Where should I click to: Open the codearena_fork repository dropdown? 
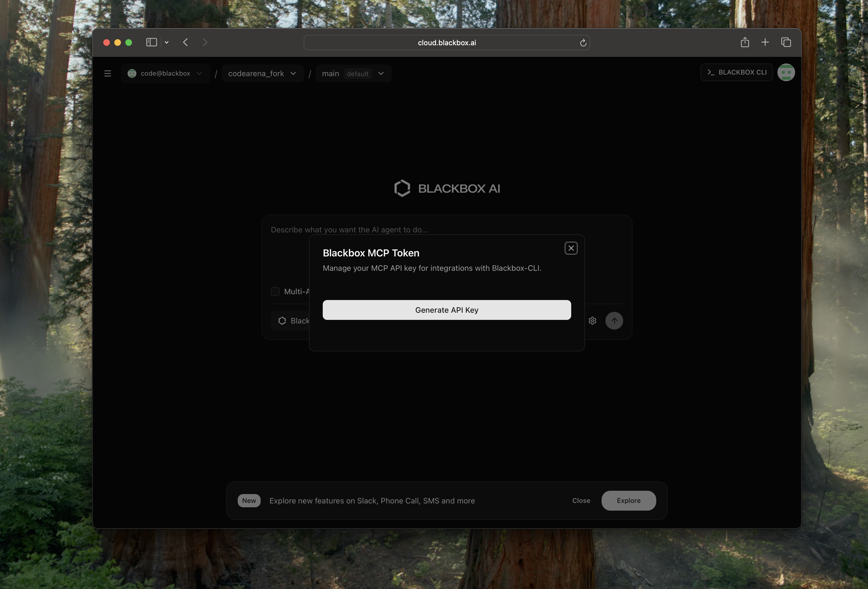262,74
